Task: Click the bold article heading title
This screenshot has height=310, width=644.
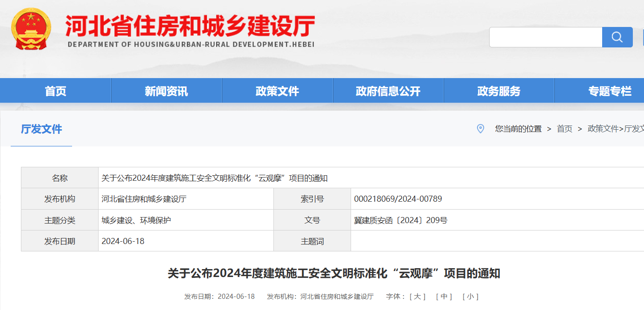Action: pos(334,273)
